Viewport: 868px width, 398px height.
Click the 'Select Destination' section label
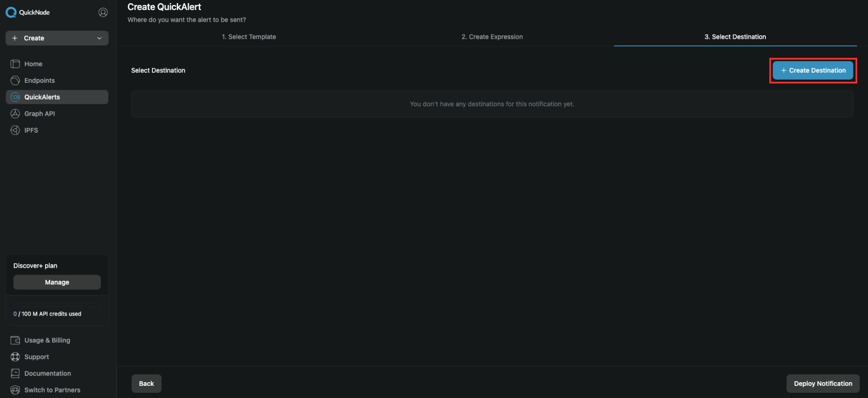tap(158, 70)
